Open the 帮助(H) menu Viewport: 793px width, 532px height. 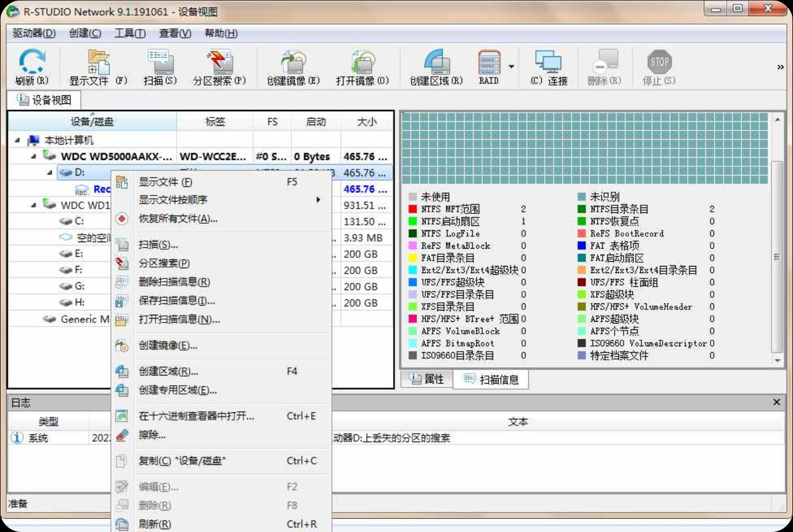click(x=221, y=33)
